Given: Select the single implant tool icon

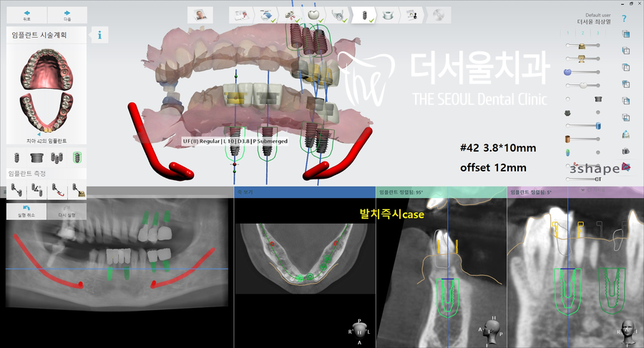Looking at the screenshot, I should pyautogui.click(x=15, y=158).
